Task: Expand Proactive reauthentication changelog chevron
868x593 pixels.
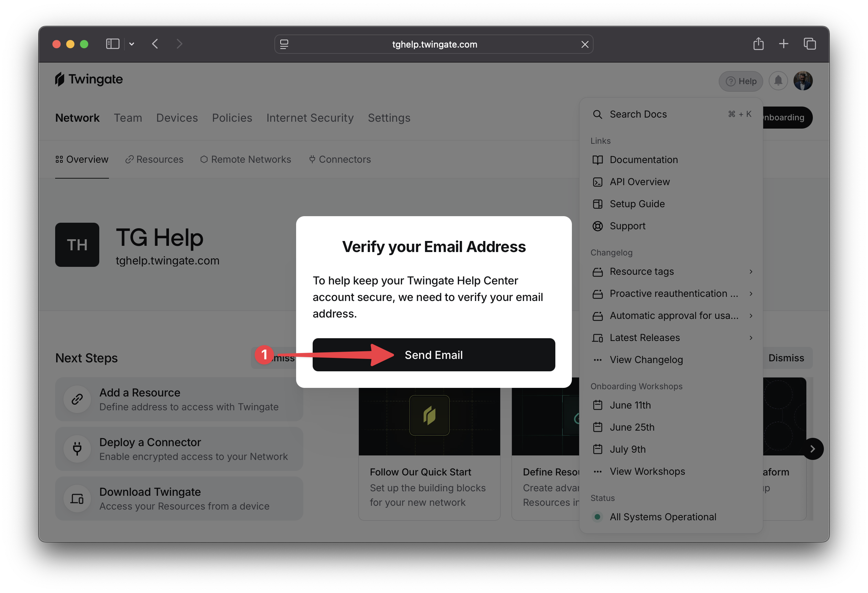Action: coord(751,294)
